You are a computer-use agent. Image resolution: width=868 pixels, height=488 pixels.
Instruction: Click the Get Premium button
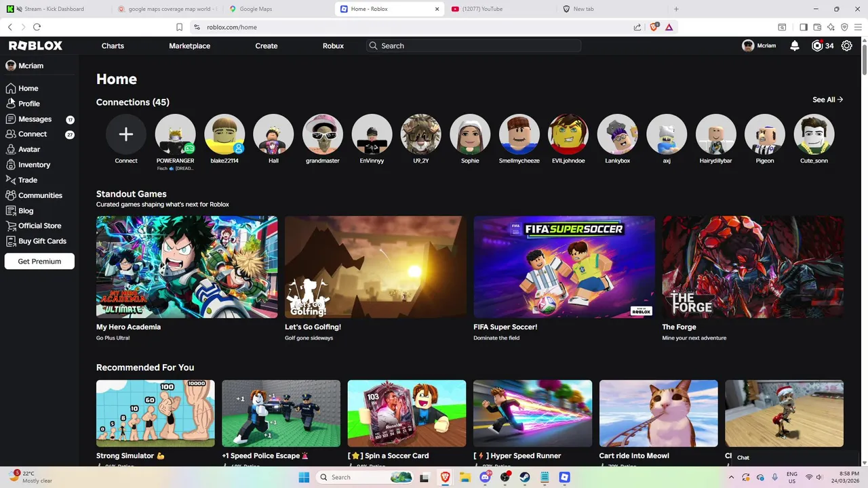pyautogui.click(x=39, y=261)
